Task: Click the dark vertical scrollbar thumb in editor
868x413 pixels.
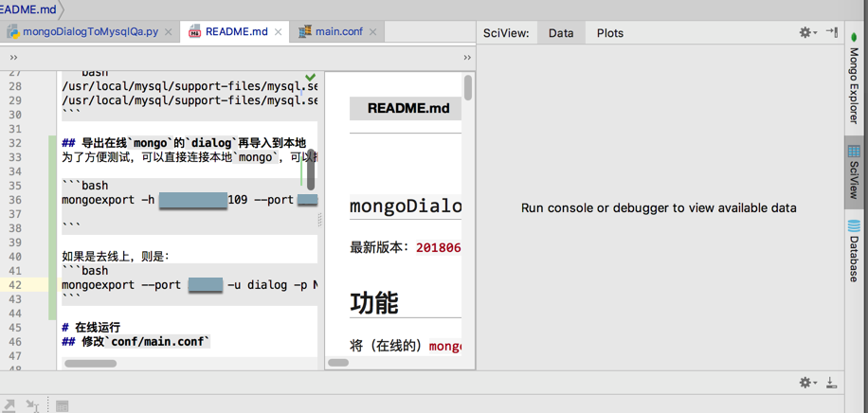Action: coord(311,170)
